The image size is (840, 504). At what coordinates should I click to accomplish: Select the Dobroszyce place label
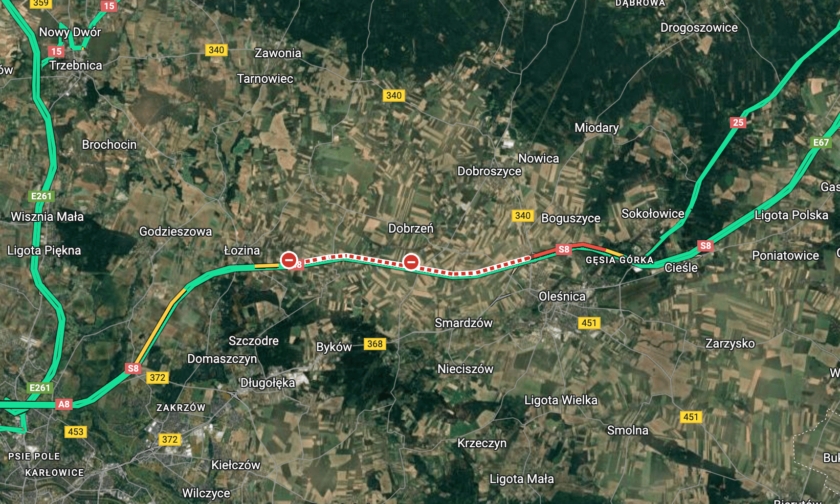(x=490, y=171)
